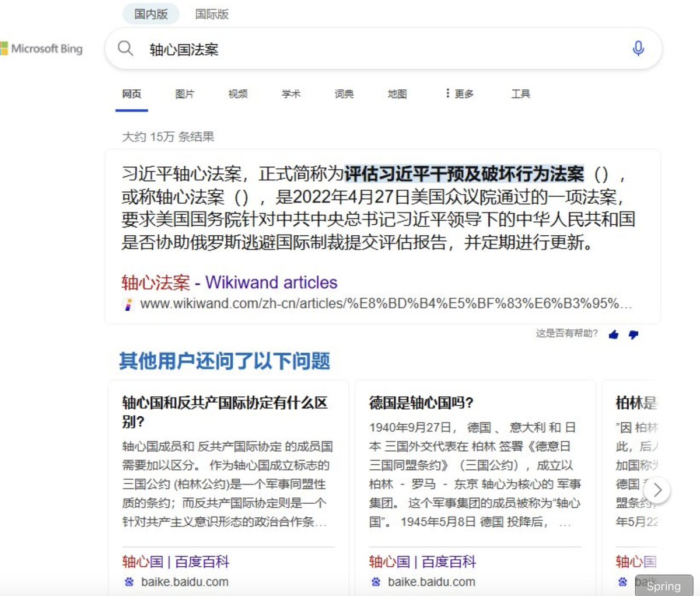The height and width of the screenshot is (596, 700).
Task: Click the search magnifier icon
Action: 125,48
